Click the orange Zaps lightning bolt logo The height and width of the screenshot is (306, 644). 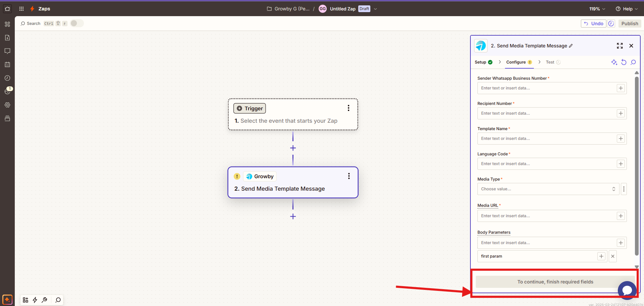(x=32, y=9)
